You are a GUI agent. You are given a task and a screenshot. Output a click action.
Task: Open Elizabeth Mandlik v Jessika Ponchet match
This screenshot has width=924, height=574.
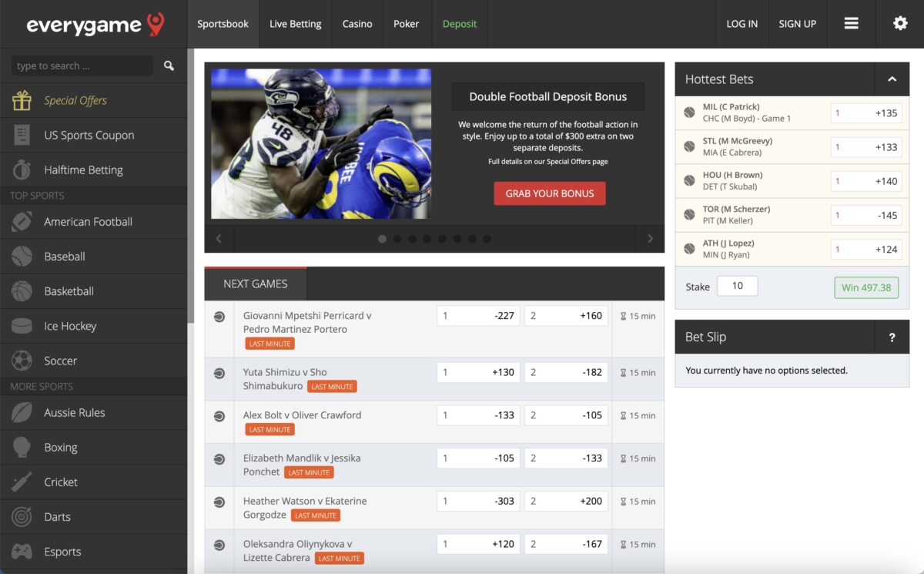click(x=302, y=465)
